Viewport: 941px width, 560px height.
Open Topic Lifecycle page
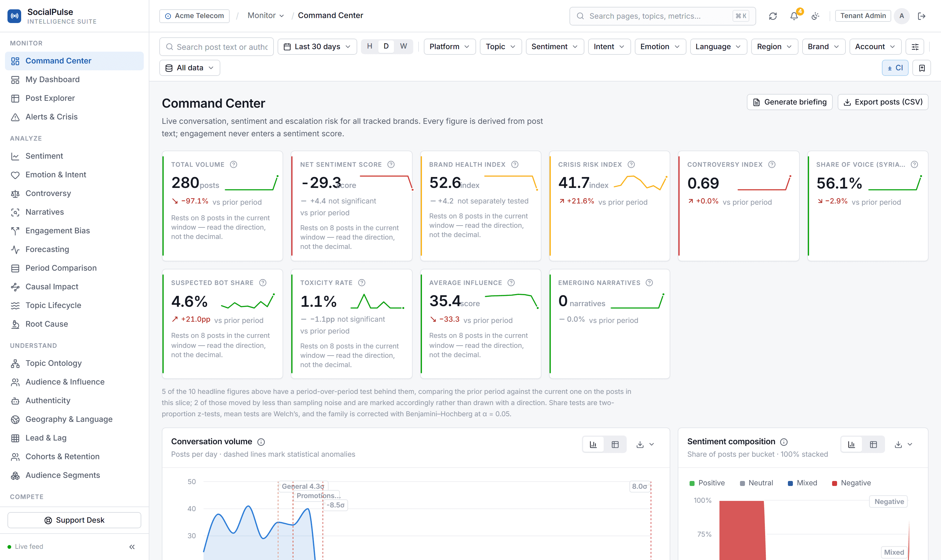[74, 305]
